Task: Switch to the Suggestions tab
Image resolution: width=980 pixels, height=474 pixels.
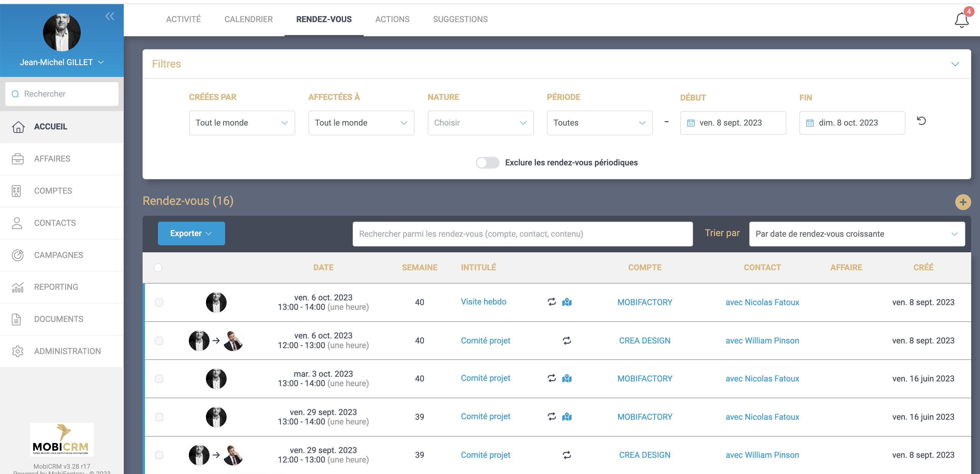Action: (460, 19)
